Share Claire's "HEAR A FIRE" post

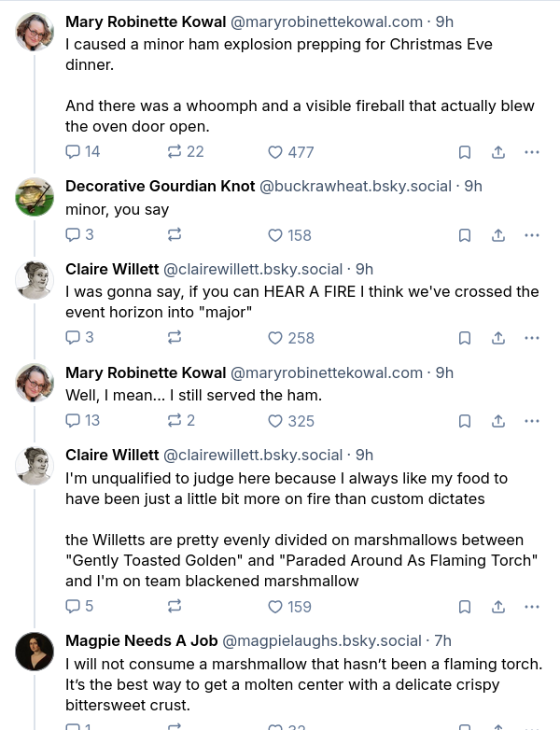498,338
